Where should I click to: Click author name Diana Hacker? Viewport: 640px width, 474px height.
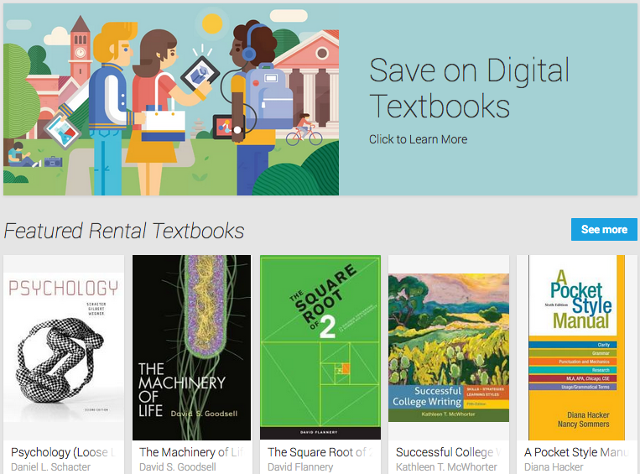[553, 467]
